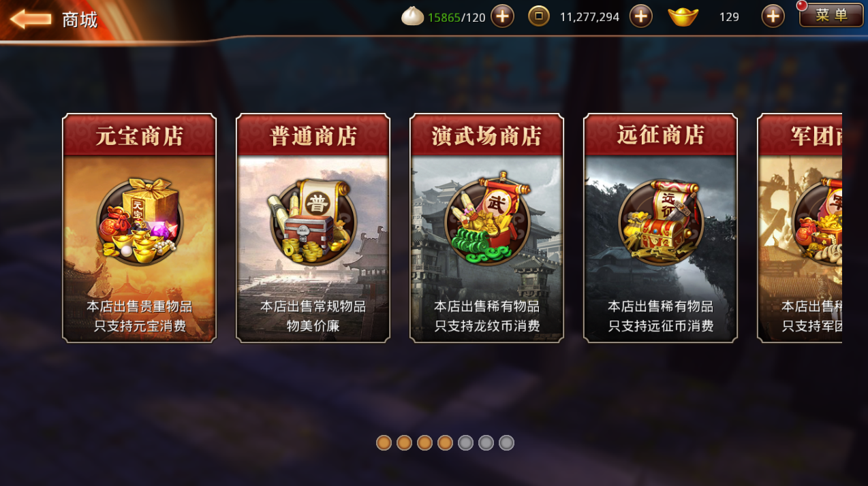The width and height of the screenshot is (868, 486).
Task: Jump to the last page dot
Action: click(506, 443)
